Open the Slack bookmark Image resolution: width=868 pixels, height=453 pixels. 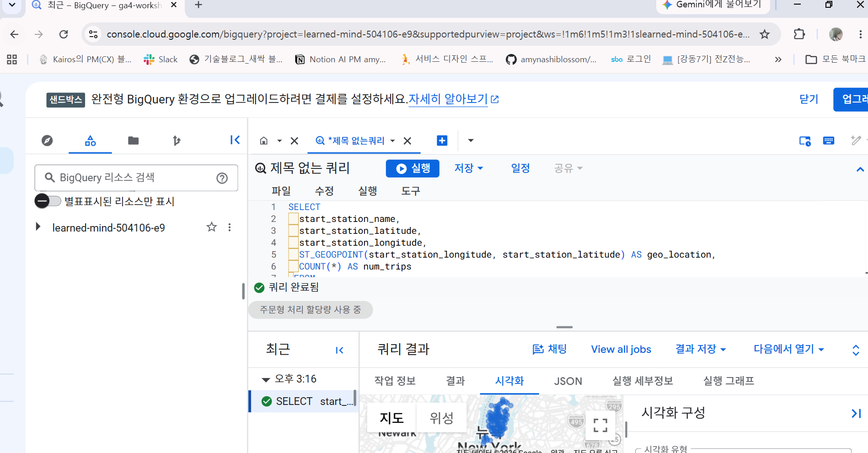pos(161,59)
